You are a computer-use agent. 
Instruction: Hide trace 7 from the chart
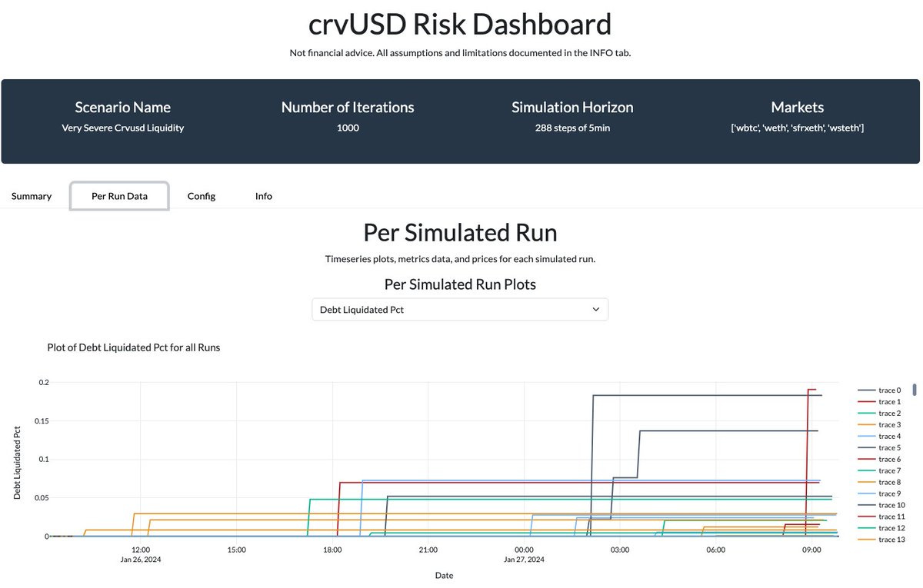pos(879,471)
